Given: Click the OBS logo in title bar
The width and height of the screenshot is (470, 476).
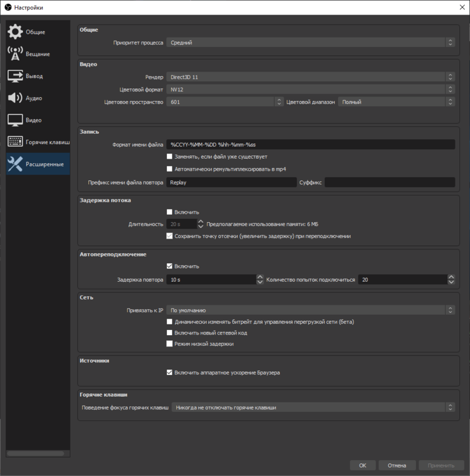Looking at the screenshot, I should [7, 7].
